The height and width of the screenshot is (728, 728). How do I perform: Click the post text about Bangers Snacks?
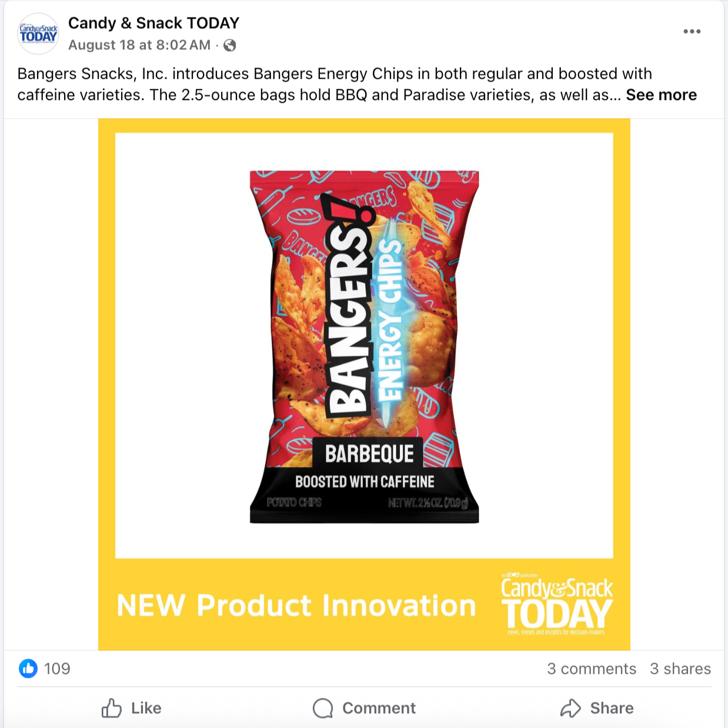(335, 84)
